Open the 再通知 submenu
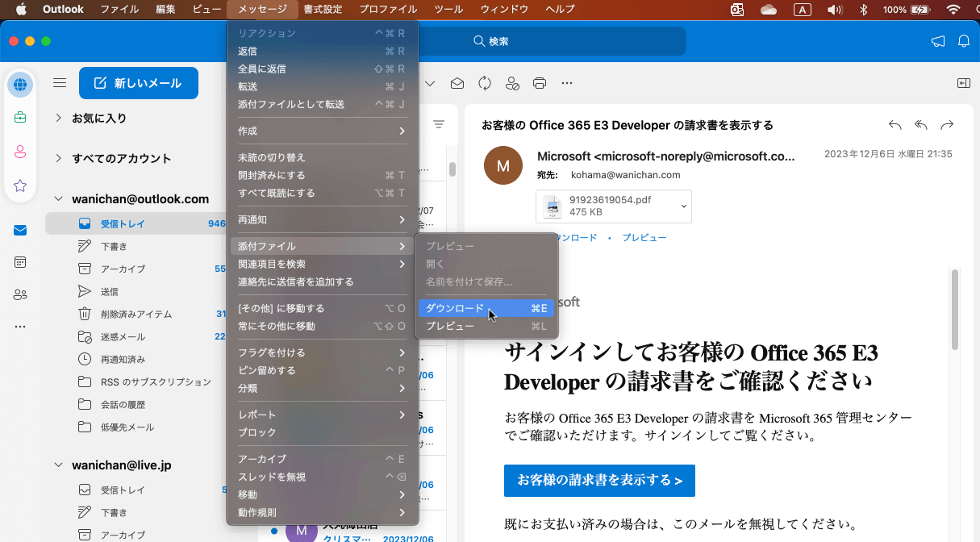Screen dimensions: 980x542 [x=322, y=219]
